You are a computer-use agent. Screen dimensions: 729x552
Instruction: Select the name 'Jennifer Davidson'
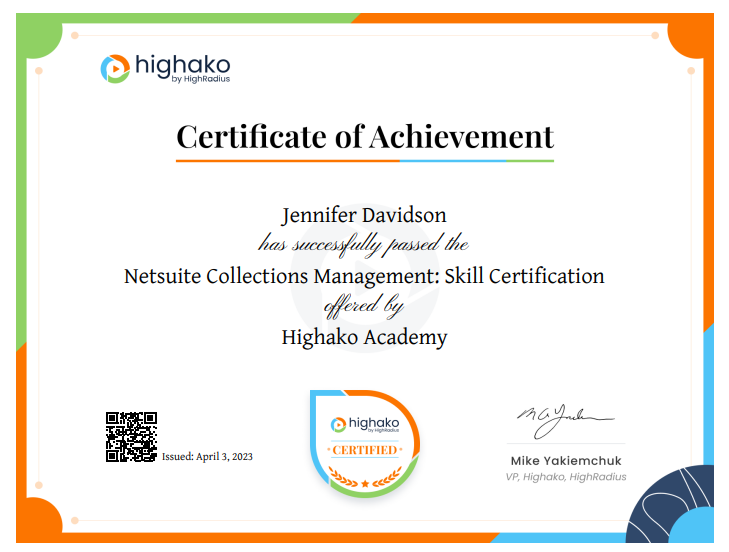[364, 215]
